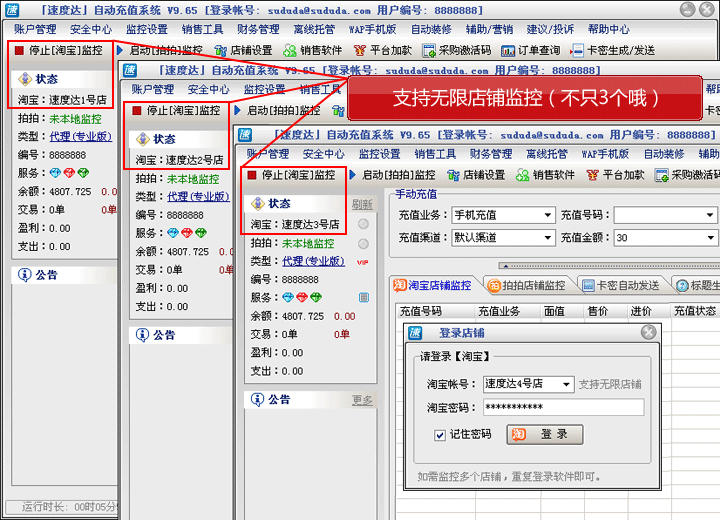Screen dimensions: 720x520
Task: Click Stop Taobao monitoring in the rearmost window
Action: click(x=59, y=50)
